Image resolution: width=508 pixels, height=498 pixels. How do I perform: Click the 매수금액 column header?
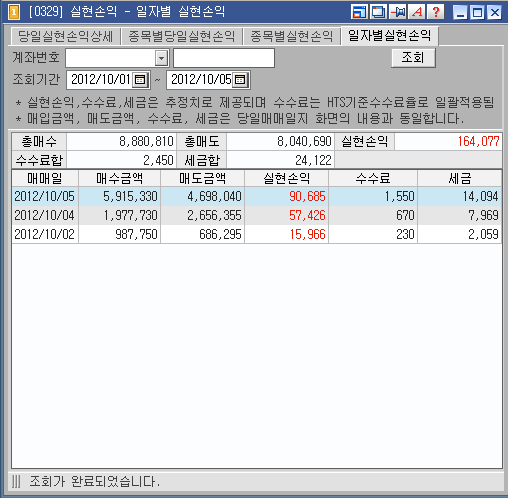pyautogui.click(x=119, y=179)
